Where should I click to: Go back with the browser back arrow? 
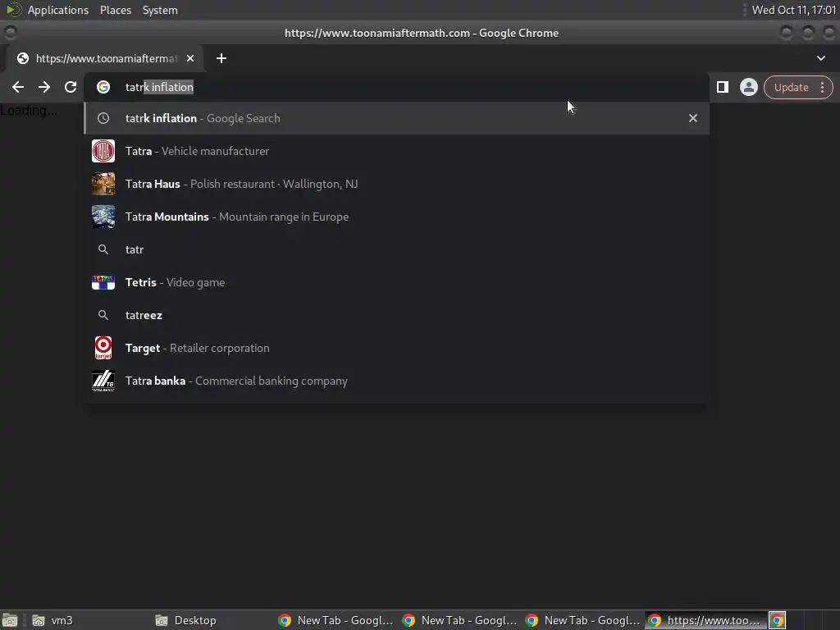[18, 87]
